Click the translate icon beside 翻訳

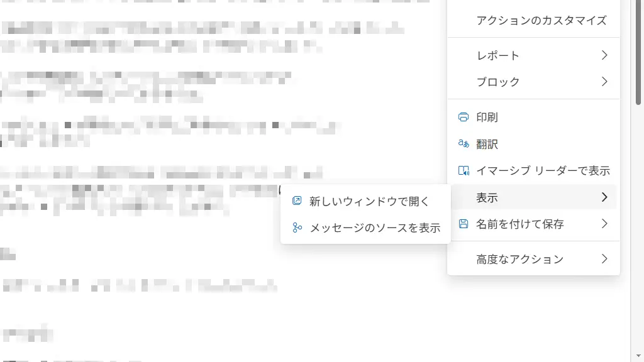[464, 144]
